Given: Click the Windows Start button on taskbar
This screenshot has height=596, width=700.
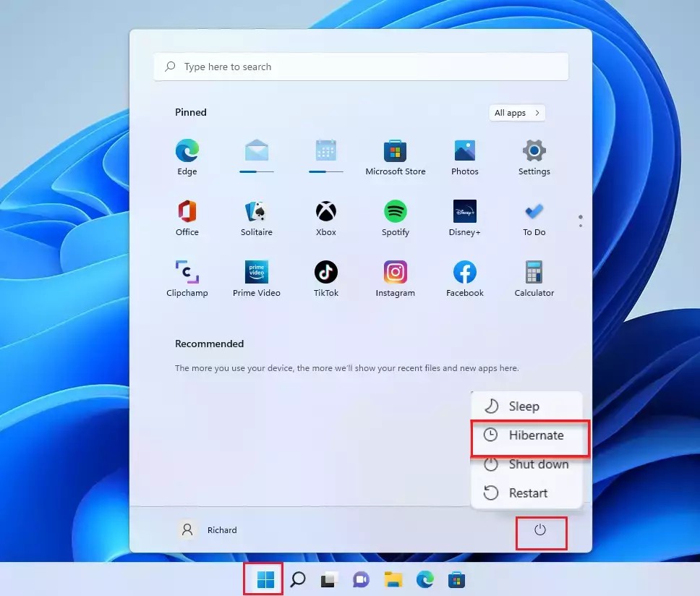Looking at the screenshot, I should 265,579.
